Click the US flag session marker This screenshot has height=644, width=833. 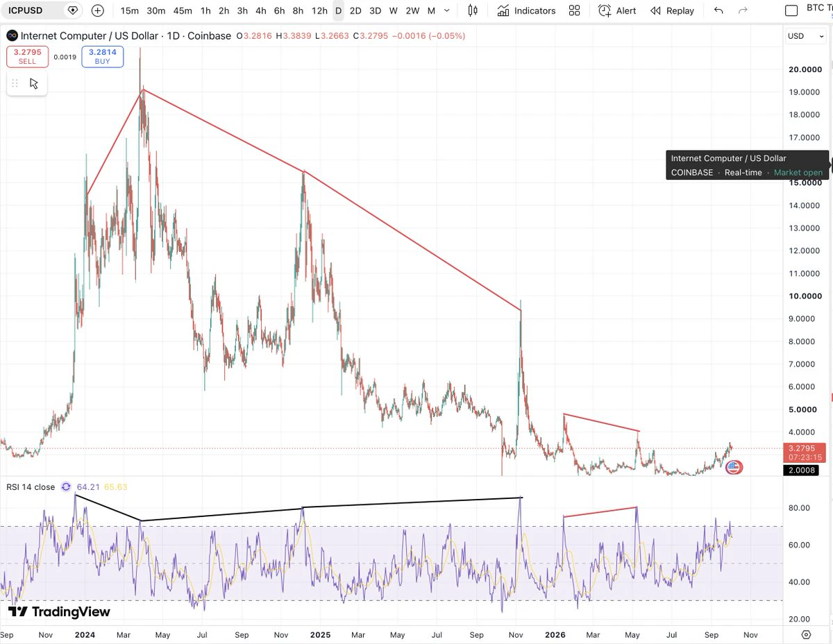click(734, 467)
